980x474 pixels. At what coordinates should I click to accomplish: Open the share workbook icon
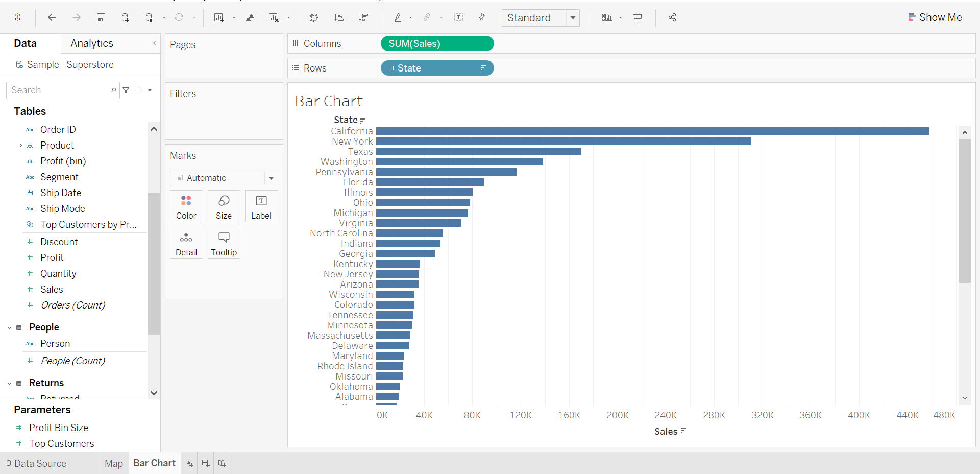pyautogui.click(x=672, y=17)
